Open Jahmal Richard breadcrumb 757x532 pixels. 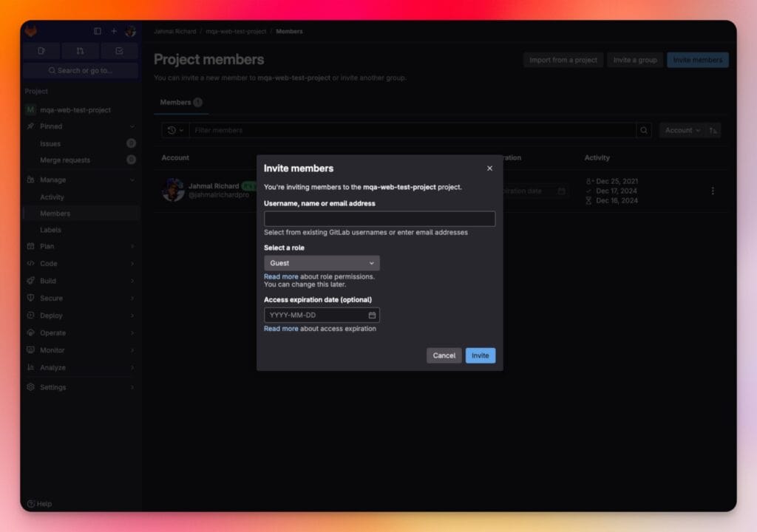[174, 31]
